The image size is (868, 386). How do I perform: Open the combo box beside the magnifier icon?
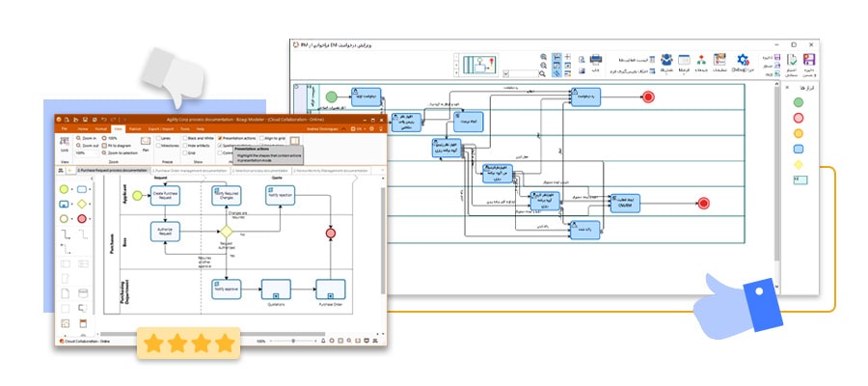pyautogui.click(x=521, y=73)
